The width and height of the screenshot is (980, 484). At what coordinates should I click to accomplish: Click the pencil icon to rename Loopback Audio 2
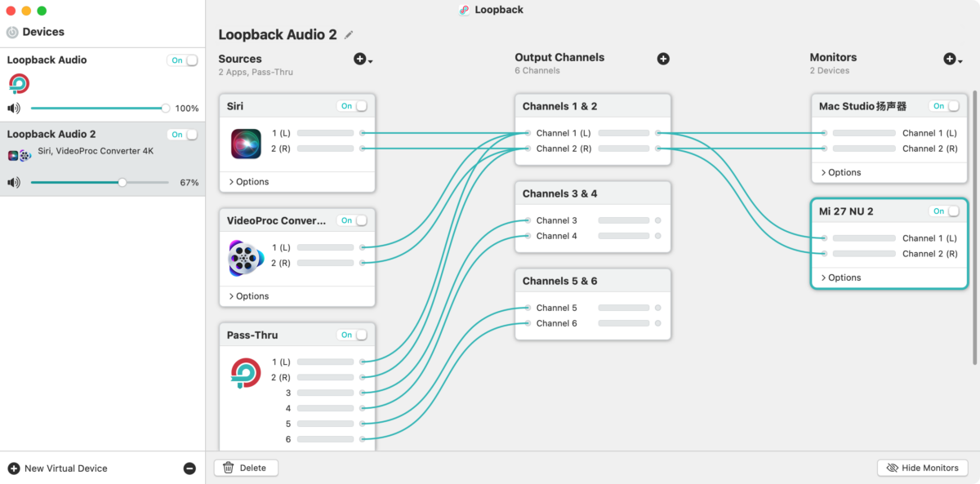tap(350, 35)
